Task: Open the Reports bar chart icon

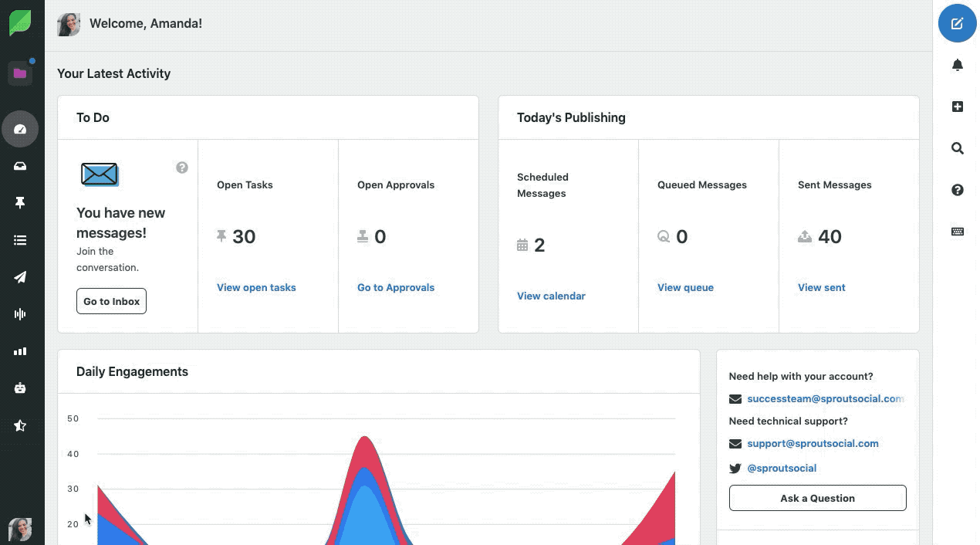Action: click(20, 351)
